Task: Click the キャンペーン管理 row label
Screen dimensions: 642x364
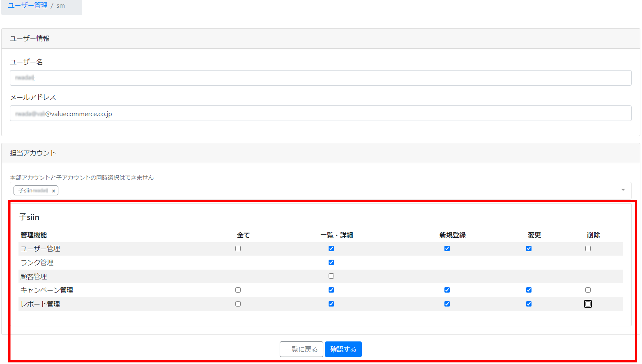Action: [x=47, y=290]
